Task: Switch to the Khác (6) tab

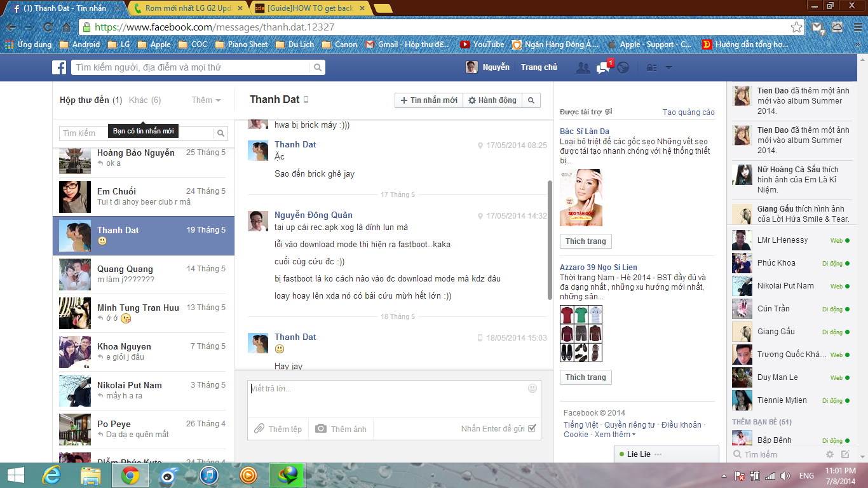Action: pyautogui.click(x=145, y=100)
